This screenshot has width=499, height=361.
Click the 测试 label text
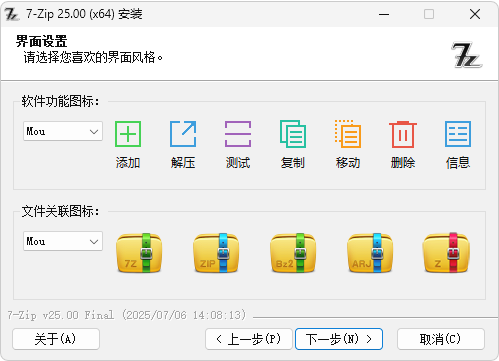pyautogui.click(x=238, y=163)
